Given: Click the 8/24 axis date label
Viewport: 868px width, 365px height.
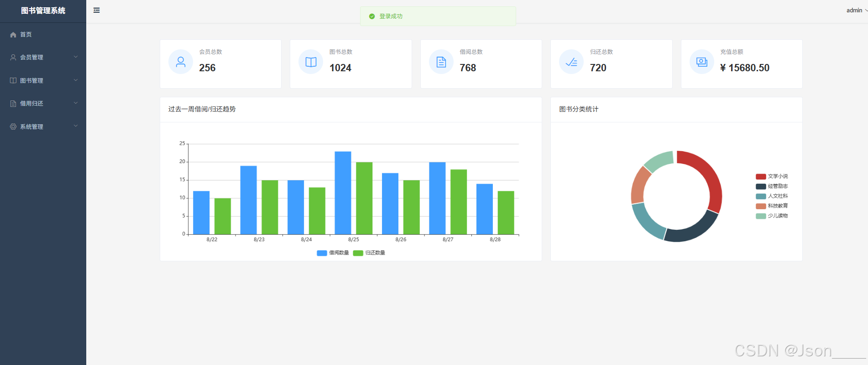Looking at the screenshot, I should [x=306, y=239].
